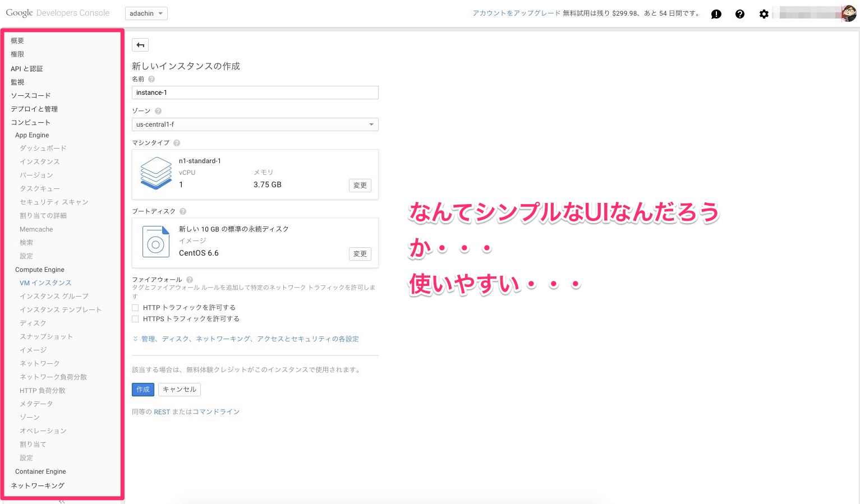
Task: Click the help icon beside ブートディスク
Action: click(x=183, y=211)
